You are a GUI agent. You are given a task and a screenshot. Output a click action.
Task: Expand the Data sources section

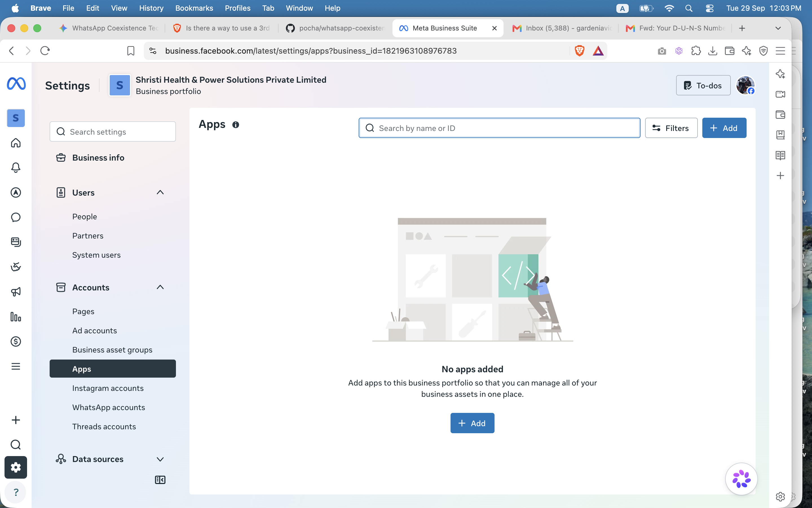tap(160, 459)
